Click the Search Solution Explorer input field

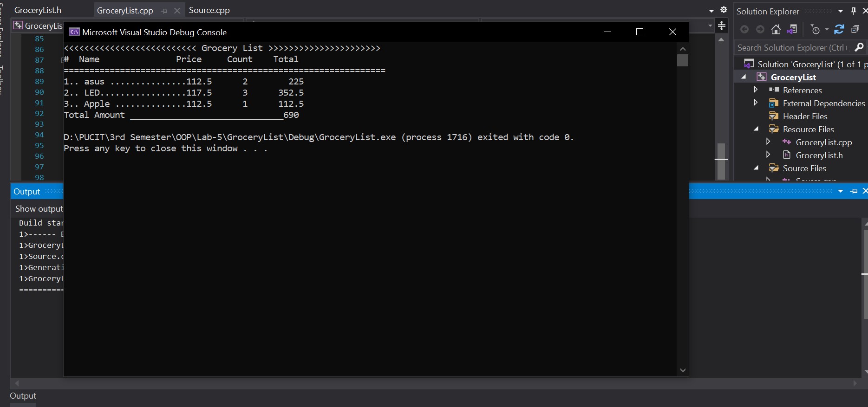(792, 47)
